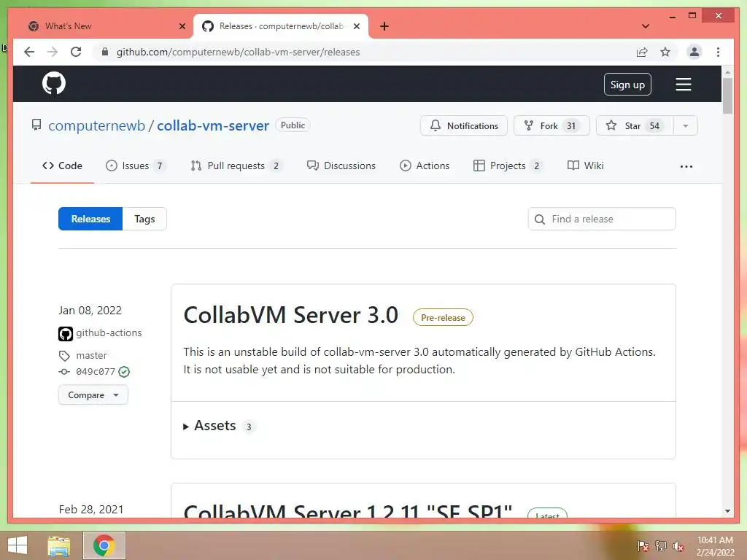The width and height of the screenshot is (747, 560).
Task: Fork the repository
Action: [x=551, y=125]
